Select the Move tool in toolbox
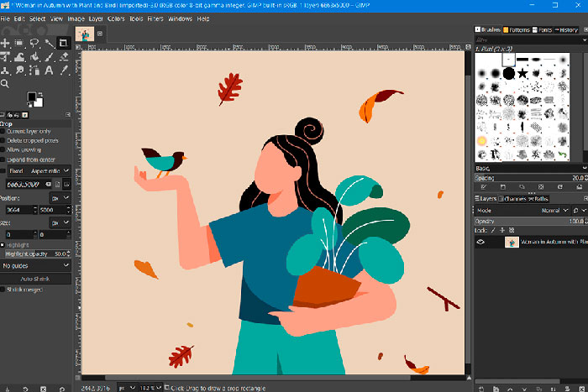588x392 pixels. [x=6, y=44]
